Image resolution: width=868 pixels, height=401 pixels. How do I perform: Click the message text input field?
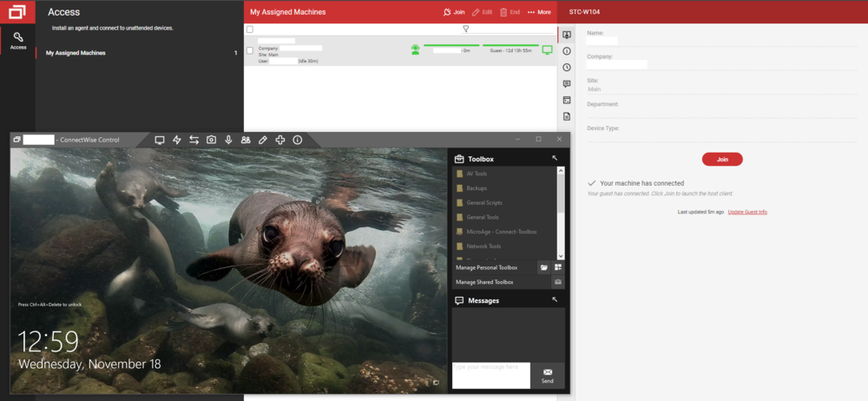pyautogui.click(x=490, y=375)
